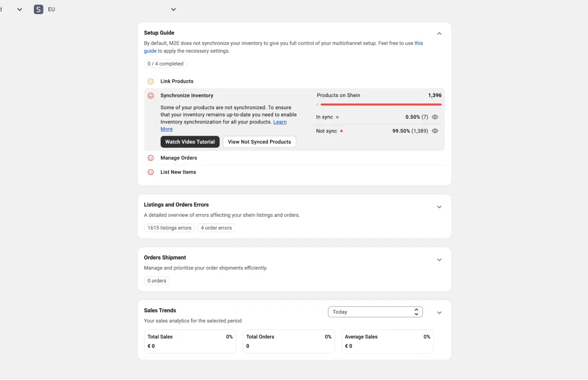This screenshot has width=588, height=380.
Task: Click the Shein S logo icon
Action: 38,9
